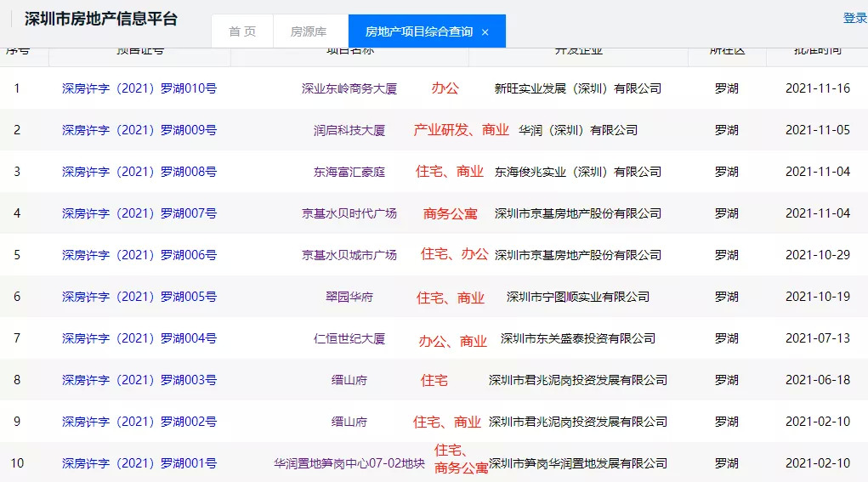This screenshot has height=482, width=868.
Task: Open permit 深房许字（2021）罗湖002号
Action: coord(139,422)
